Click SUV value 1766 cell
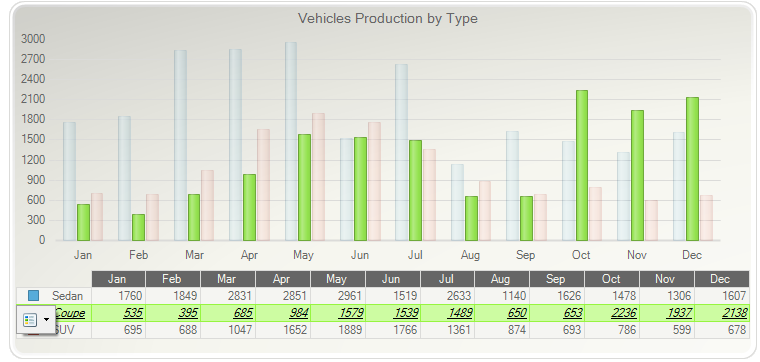The image size is (760, 362). click(393, 330)
